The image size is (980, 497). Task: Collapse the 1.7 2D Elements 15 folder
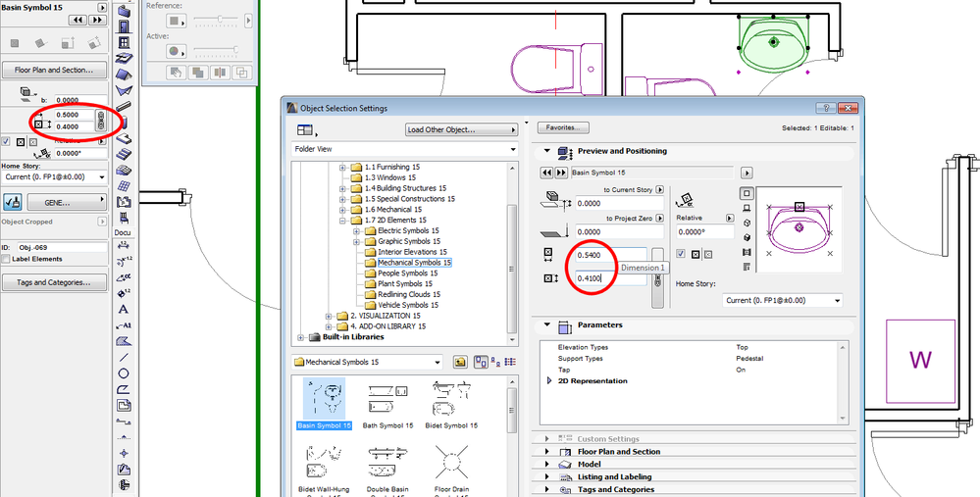point(342,221)
